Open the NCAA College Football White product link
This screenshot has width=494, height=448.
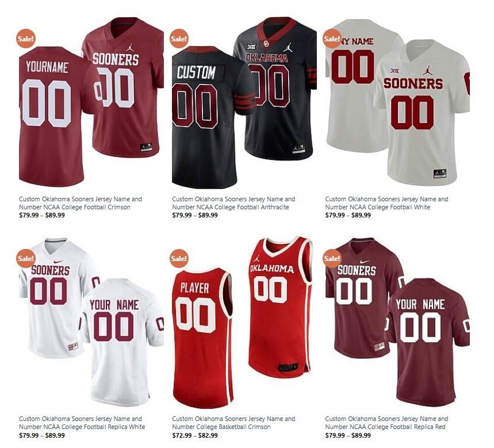(386, 203)
